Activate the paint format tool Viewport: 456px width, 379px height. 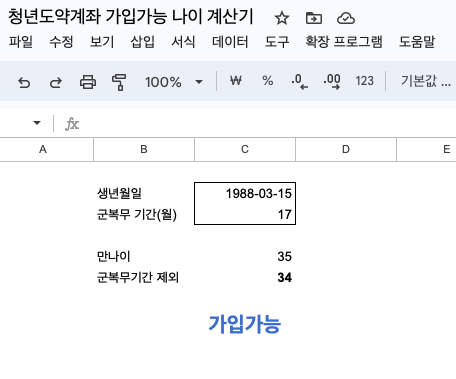119,82
